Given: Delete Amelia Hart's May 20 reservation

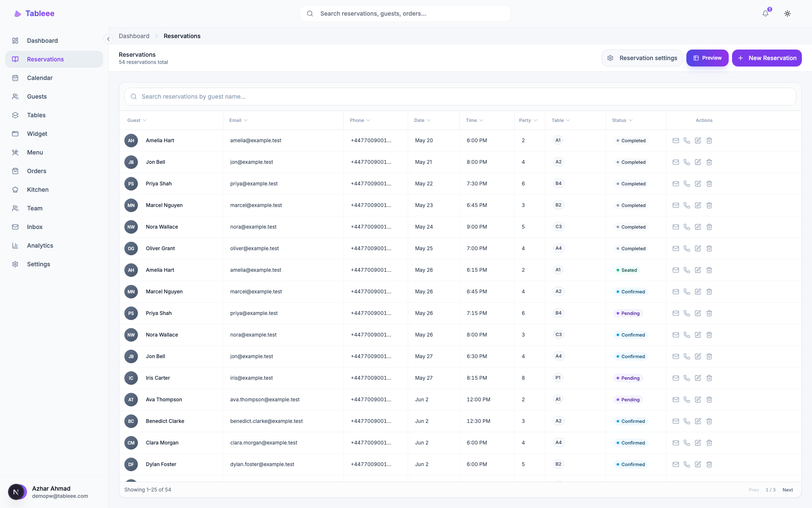Looking at the screenshot, I should coord(709,141).
